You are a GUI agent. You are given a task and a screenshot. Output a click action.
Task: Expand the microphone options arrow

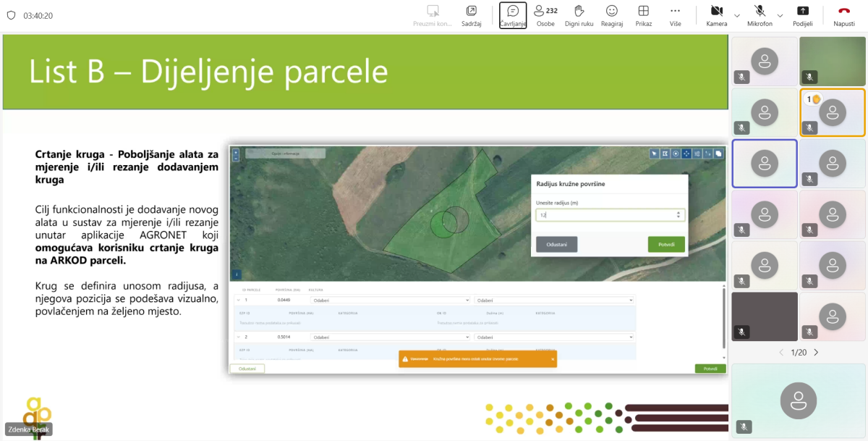(x=780, y=15)
